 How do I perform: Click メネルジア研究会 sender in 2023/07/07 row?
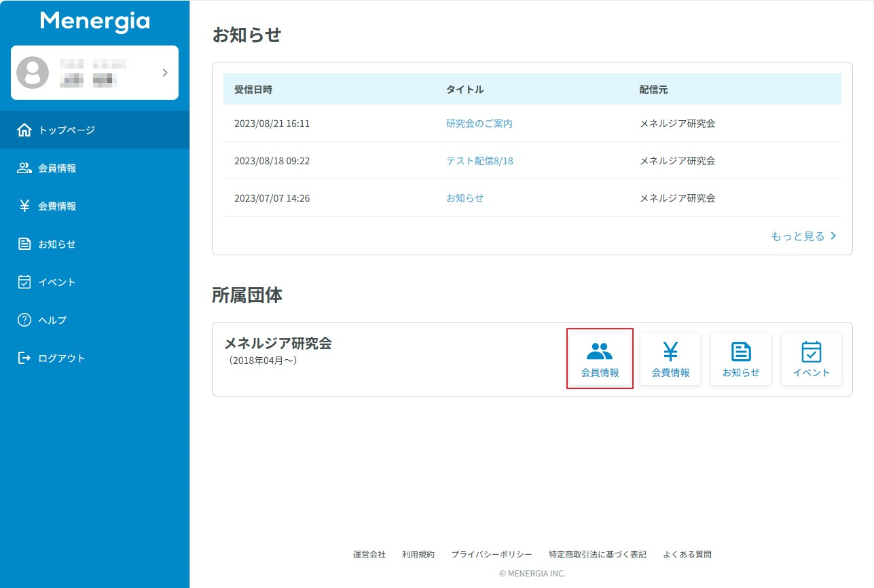pos(678,198)
